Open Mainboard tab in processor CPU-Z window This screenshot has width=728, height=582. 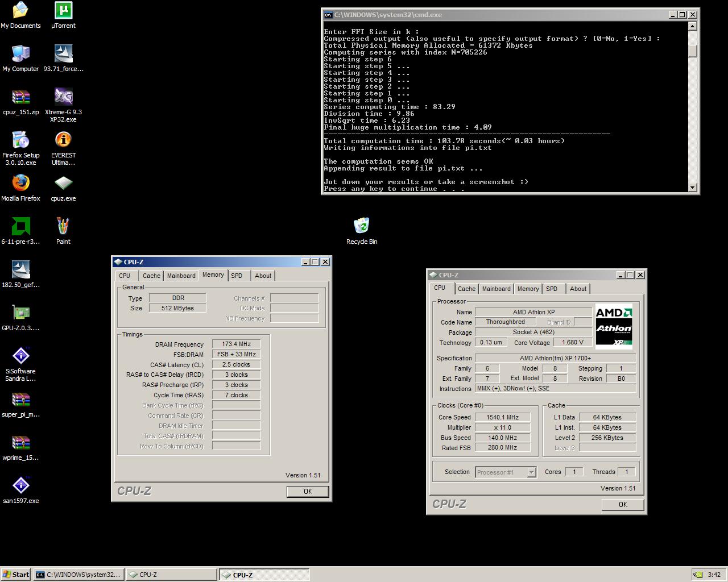pos(496,289)
